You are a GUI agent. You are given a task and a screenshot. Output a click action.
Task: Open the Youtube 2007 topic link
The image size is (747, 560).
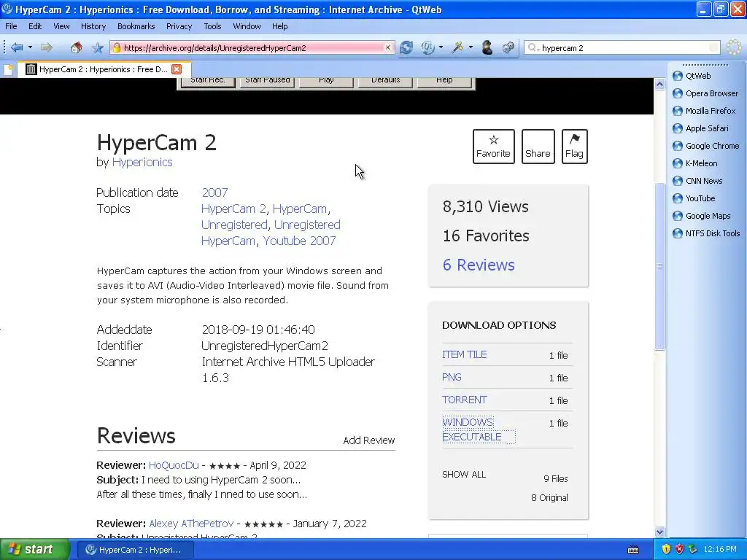pos(299,241)
